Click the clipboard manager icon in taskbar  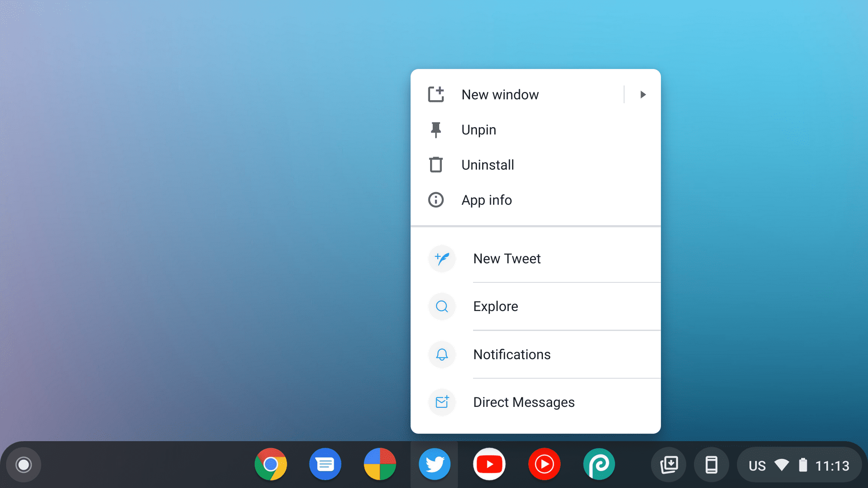pyautogui.click(x=668, y=464)
